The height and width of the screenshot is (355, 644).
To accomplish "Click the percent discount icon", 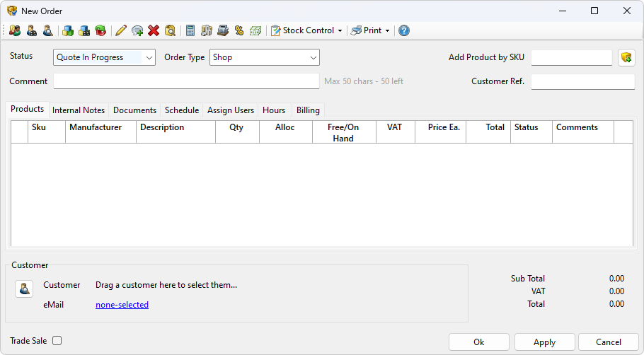I will [239, 30].
